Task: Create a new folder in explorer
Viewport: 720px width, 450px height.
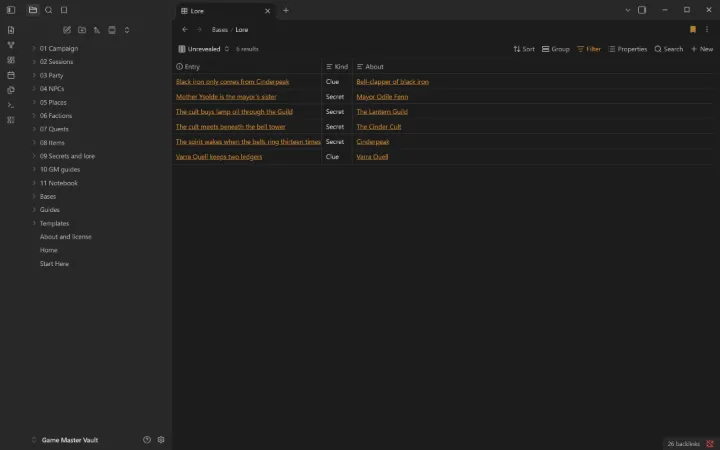Action: pos(82,30)
